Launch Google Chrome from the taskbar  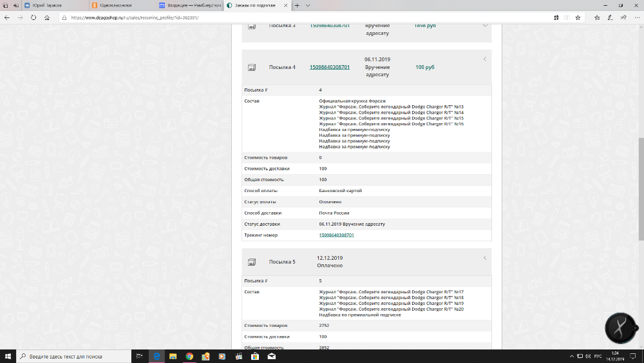189,356
